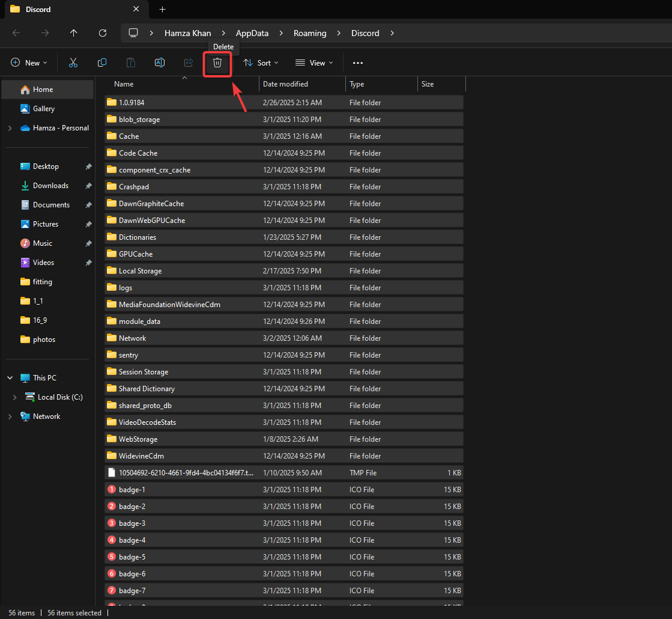Click the Copy icon in toolbar
The height and width of the screenshot is (619, 672).
coord(102,63)
